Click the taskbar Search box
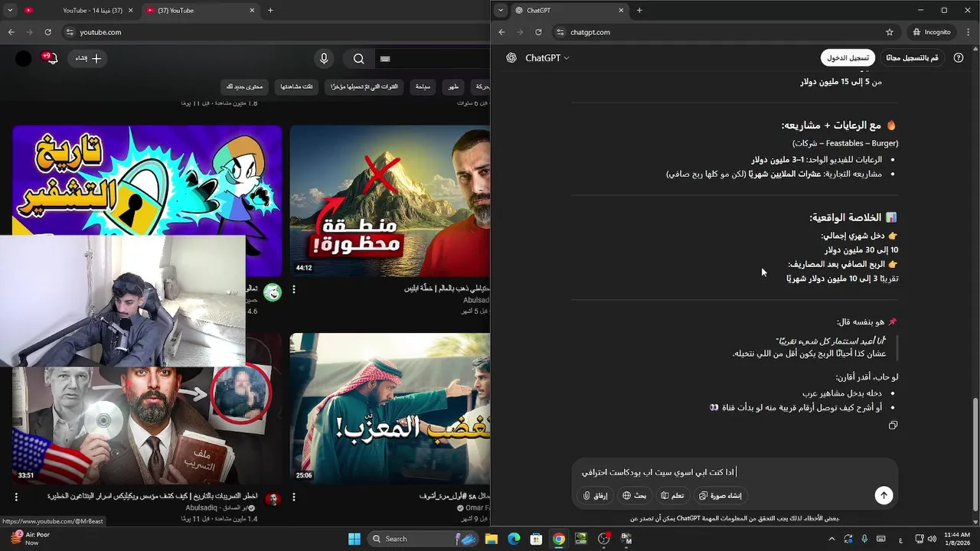Screen dimensions: 980x551 (423, 539)
